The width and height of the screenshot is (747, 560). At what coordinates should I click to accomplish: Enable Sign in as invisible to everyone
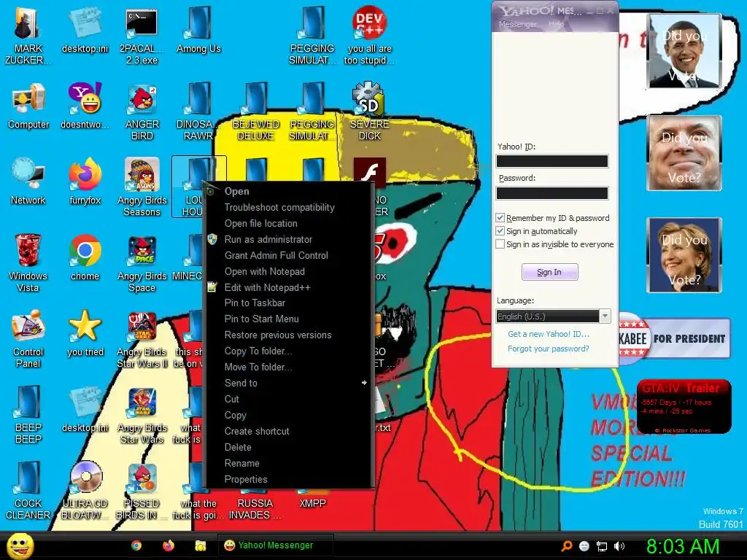[x=500, y=244]
